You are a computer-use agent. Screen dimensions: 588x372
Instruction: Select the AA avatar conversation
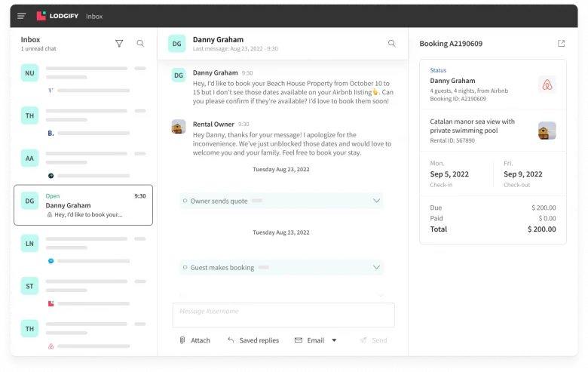(x=29, y=158)
